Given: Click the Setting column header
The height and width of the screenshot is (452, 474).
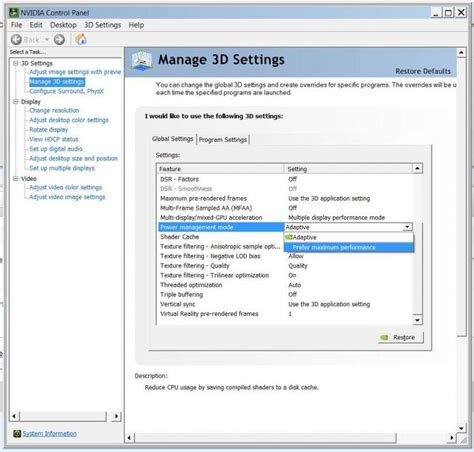Looking at the screenshot, I should point(348,169).
